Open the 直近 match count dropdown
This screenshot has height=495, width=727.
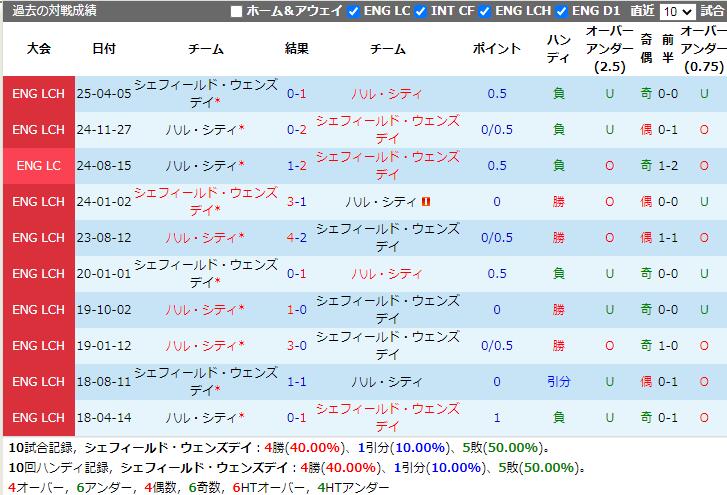(677, 12)
